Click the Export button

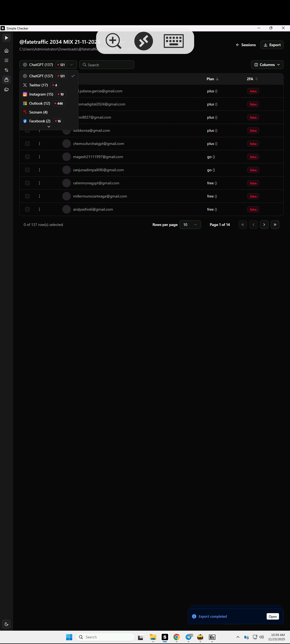click(x=272, y=45)
